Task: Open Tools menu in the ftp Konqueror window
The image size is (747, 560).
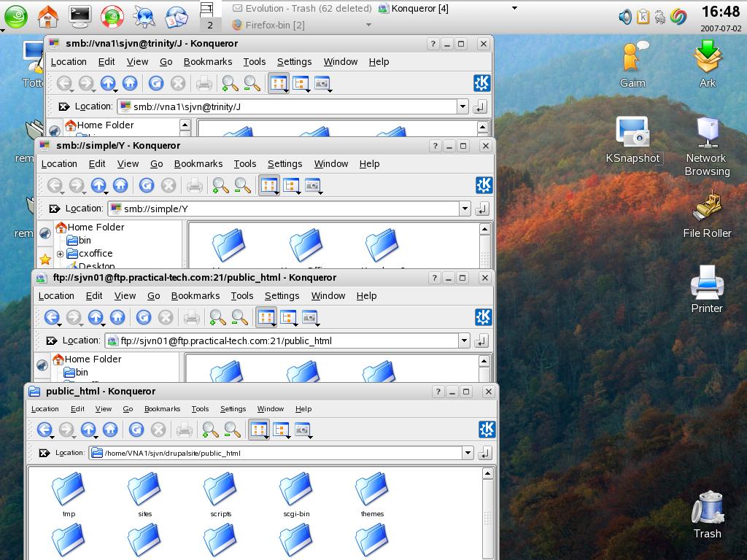Action: (x=241, y=296)
